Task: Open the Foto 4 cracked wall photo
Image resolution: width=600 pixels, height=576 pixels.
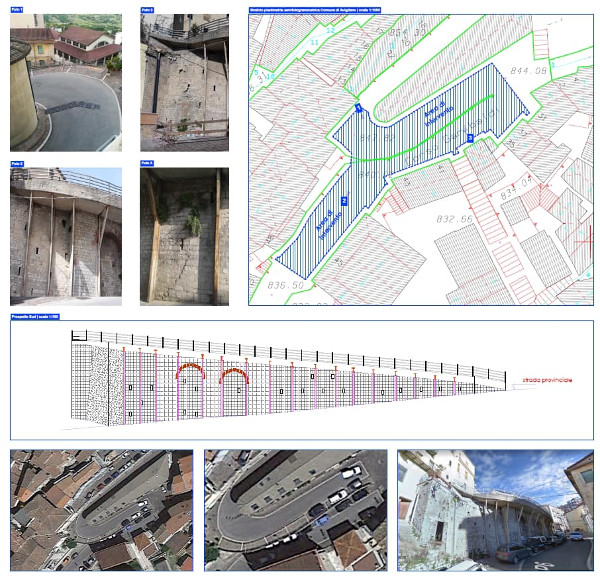Action: tap(184, 236)
